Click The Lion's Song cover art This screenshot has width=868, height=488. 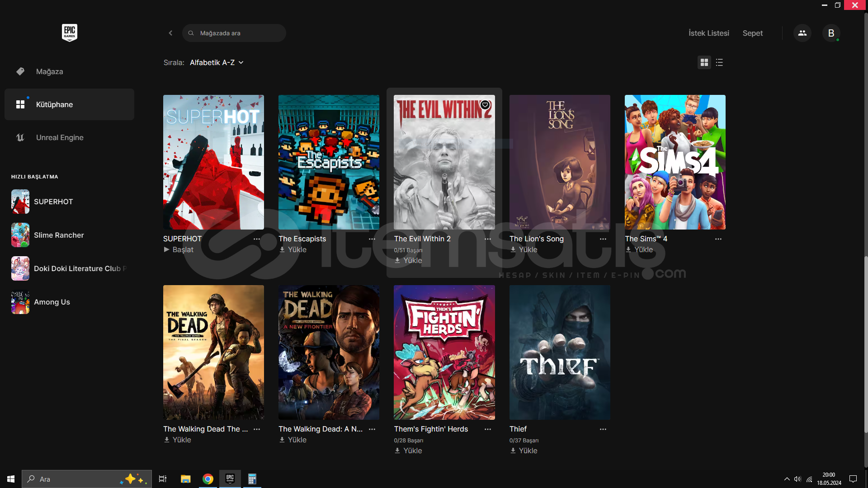(x=560, y=162)
